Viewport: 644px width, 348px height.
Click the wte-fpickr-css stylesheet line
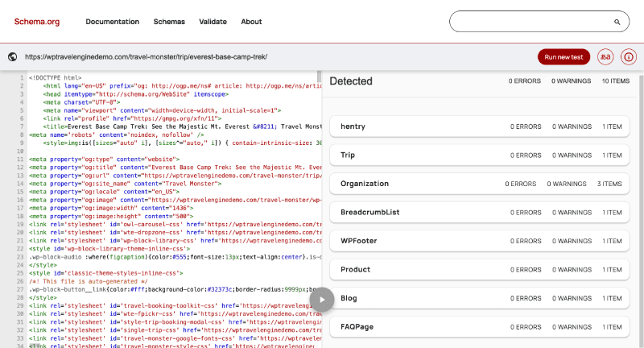pyautogui.click(x=175, y=314)
